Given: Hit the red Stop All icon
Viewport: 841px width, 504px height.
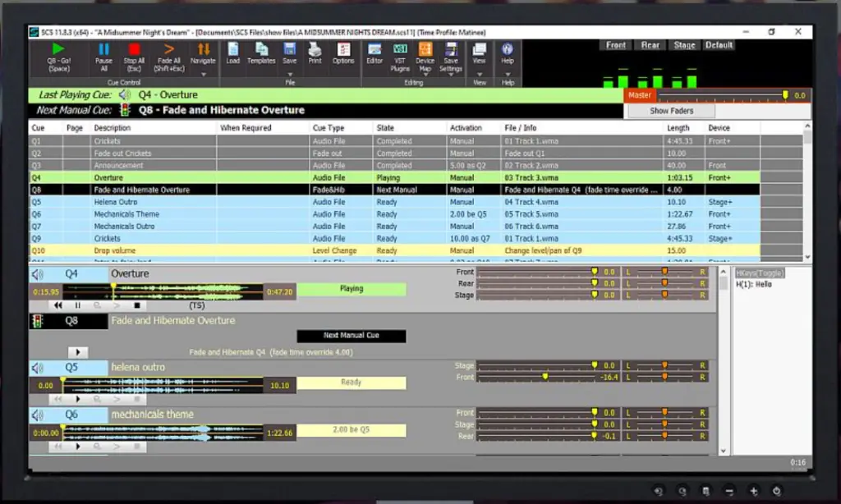Looking at the screenshot, I should (134, 50).
